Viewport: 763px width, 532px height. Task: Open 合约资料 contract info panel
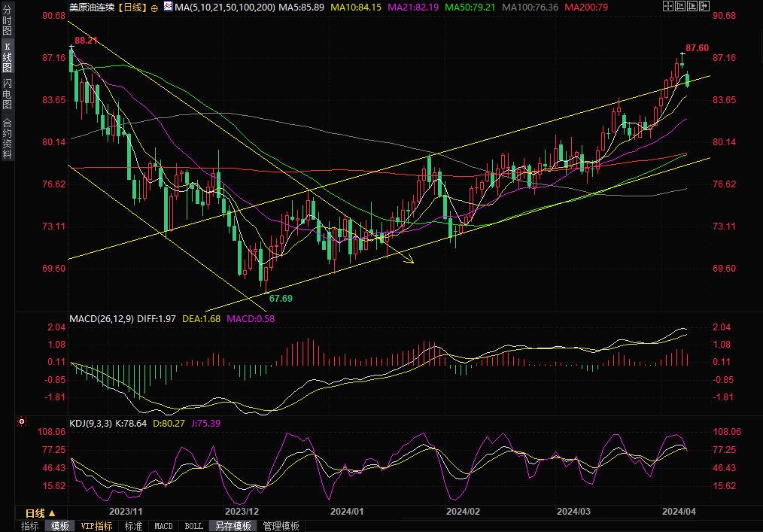[7, 138]
